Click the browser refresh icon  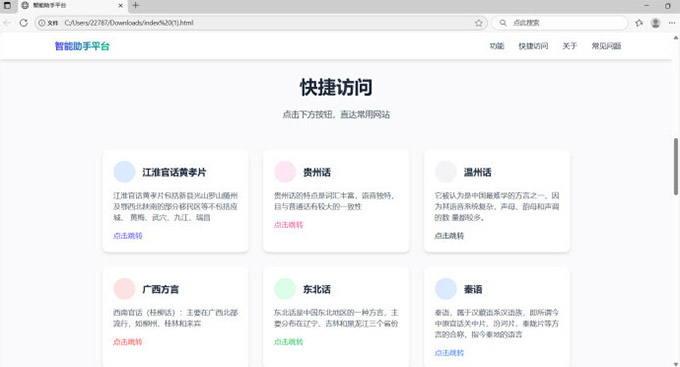pos(23,23)
